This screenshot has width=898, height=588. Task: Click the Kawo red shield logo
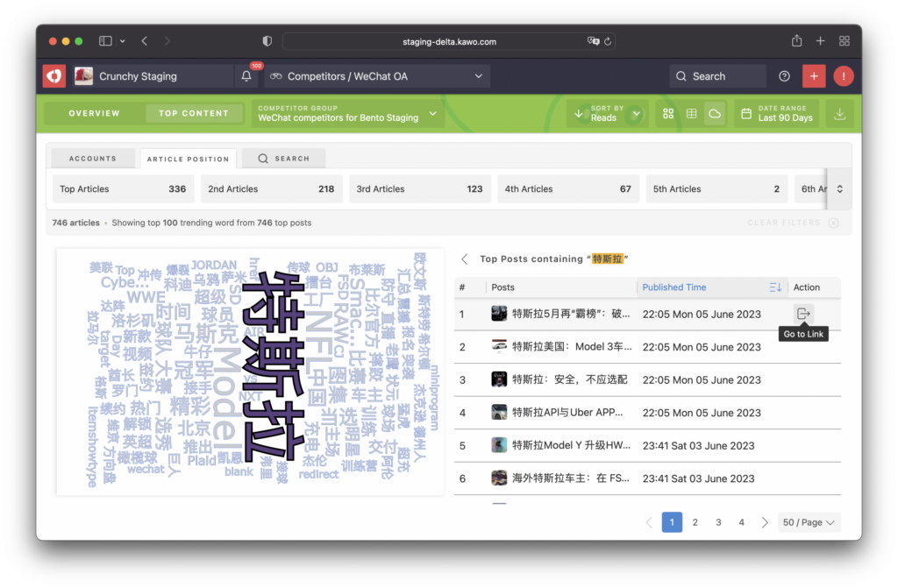[54, 76]
